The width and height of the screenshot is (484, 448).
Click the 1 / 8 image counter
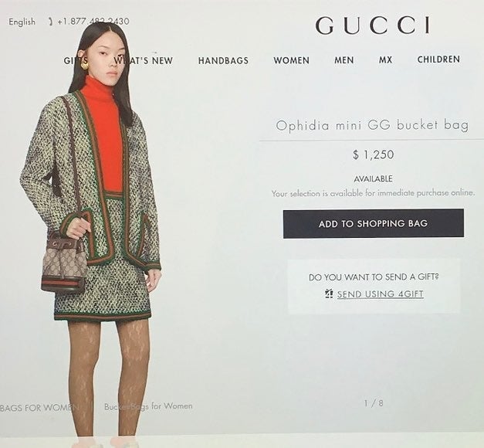point(374,403)
